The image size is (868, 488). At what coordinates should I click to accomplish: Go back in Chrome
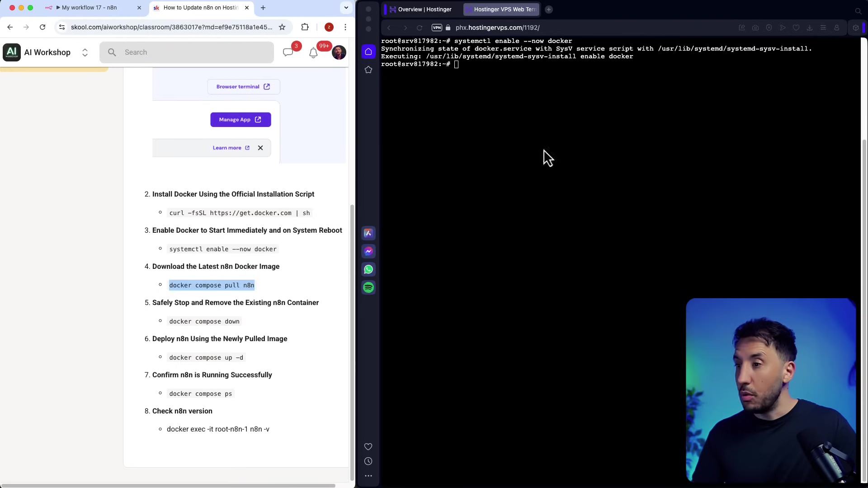click(10, 27)
